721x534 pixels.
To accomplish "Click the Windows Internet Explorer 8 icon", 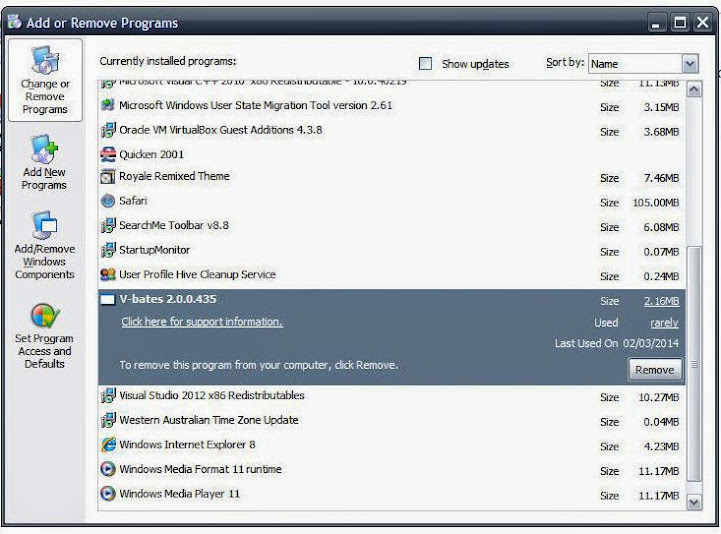I will 108,445.
